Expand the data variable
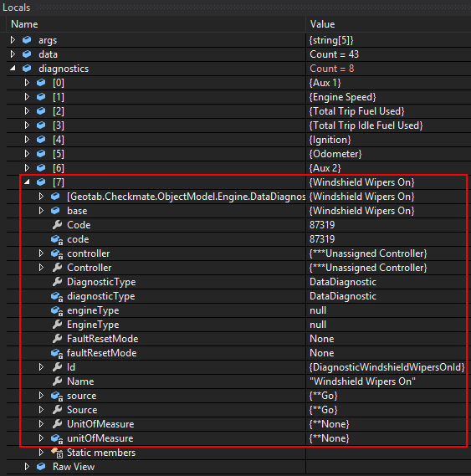471x476 pixels. click(x=13, y=54)
